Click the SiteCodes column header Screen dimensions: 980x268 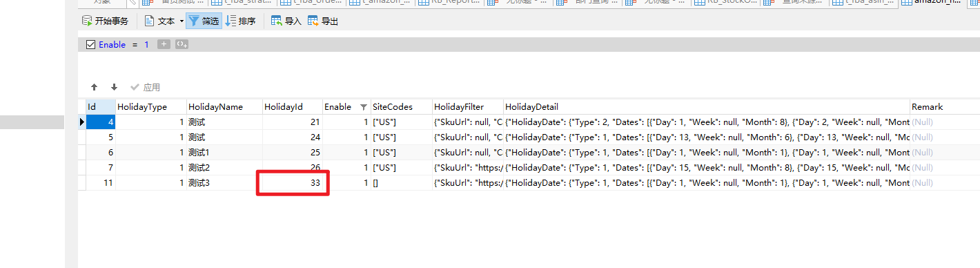tap(401, 107)
